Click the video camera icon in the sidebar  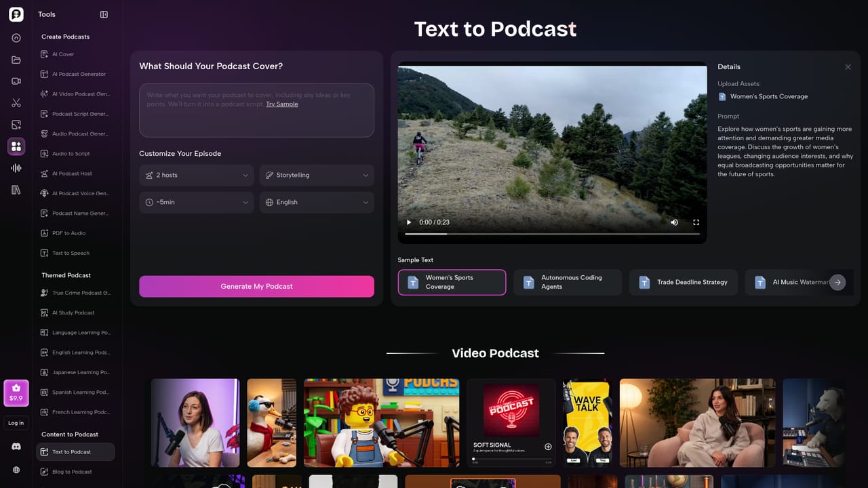click(16, 81)
